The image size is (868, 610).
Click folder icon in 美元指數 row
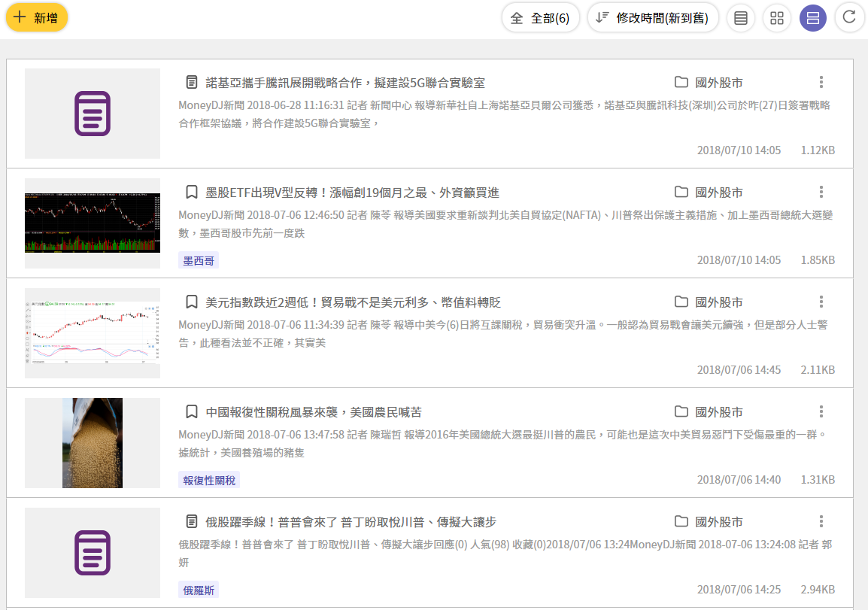coord(681,302)
